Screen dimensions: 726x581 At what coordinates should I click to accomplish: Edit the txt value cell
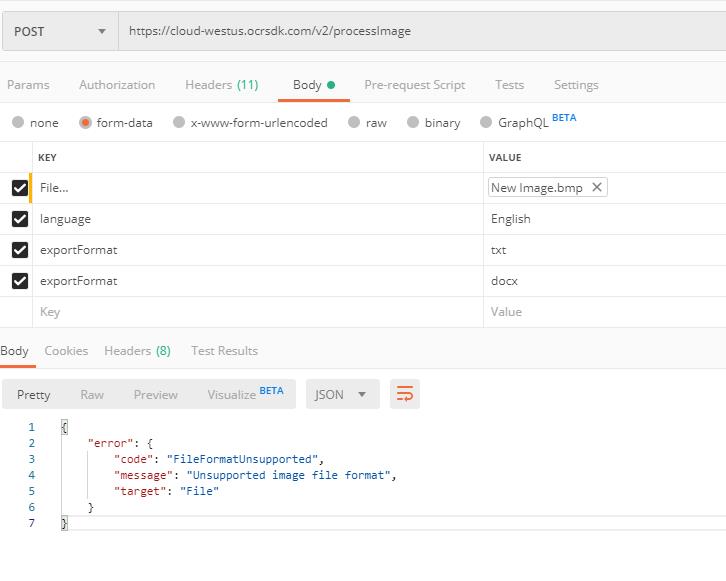605,250
